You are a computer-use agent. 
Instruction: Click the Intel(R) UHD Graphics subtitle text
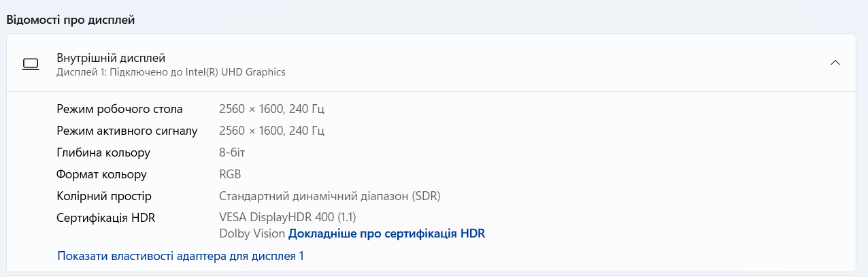pyautogui.click(x=171, y=71)
